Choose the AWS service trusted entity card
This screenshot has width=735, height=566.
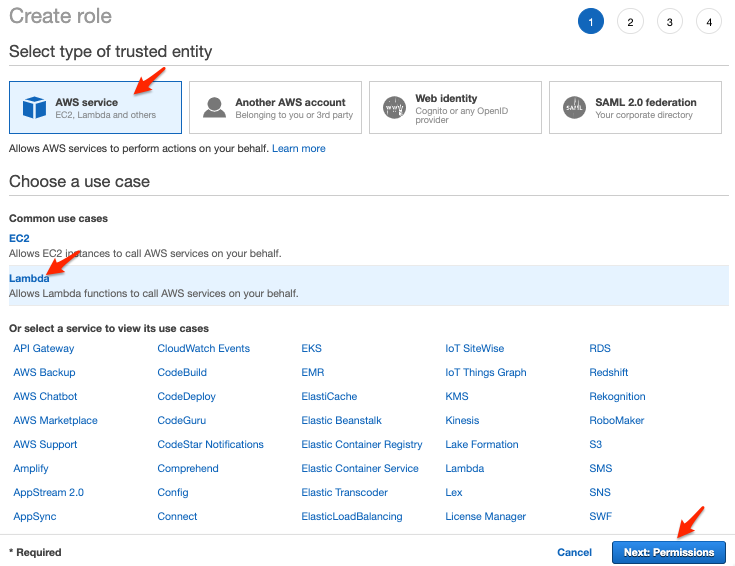(95, 107)
